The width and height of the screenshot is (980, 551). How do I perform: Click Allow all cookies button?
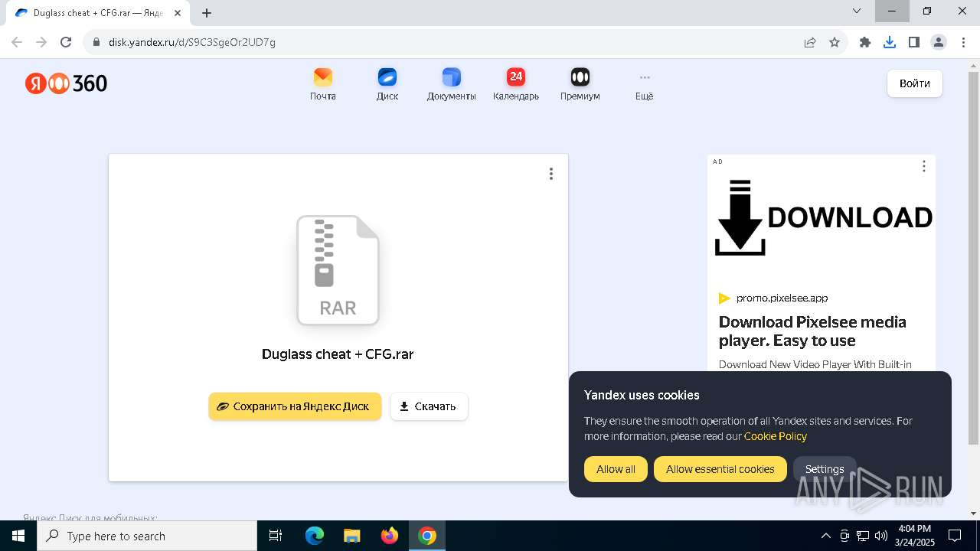click(616, 469)
